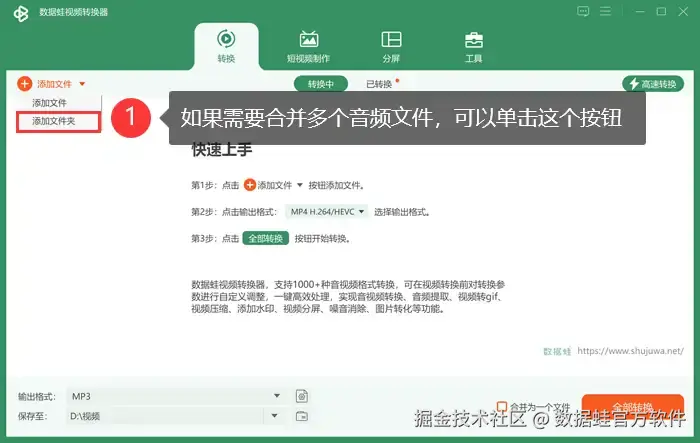Click the 添加文件 plus icon in step 1 guide
This screenshot has height=443, width=700.
click(x=250, y=185)
